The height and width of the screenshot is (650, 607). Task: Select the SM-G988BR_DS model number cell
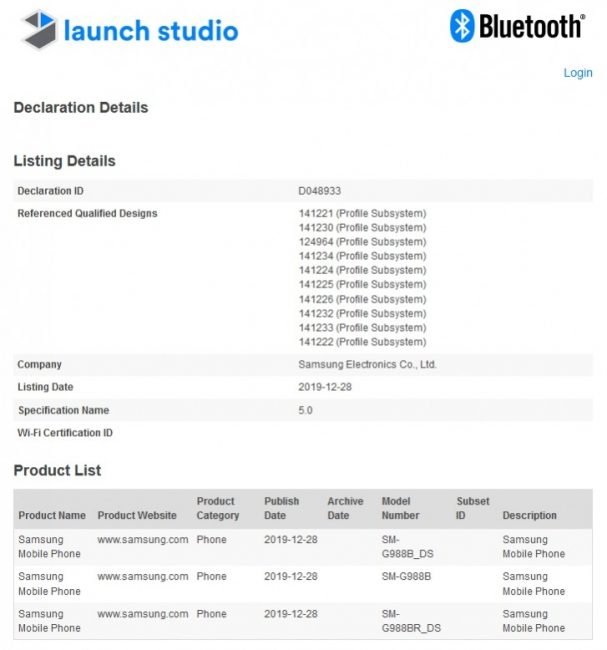(411, 621)
